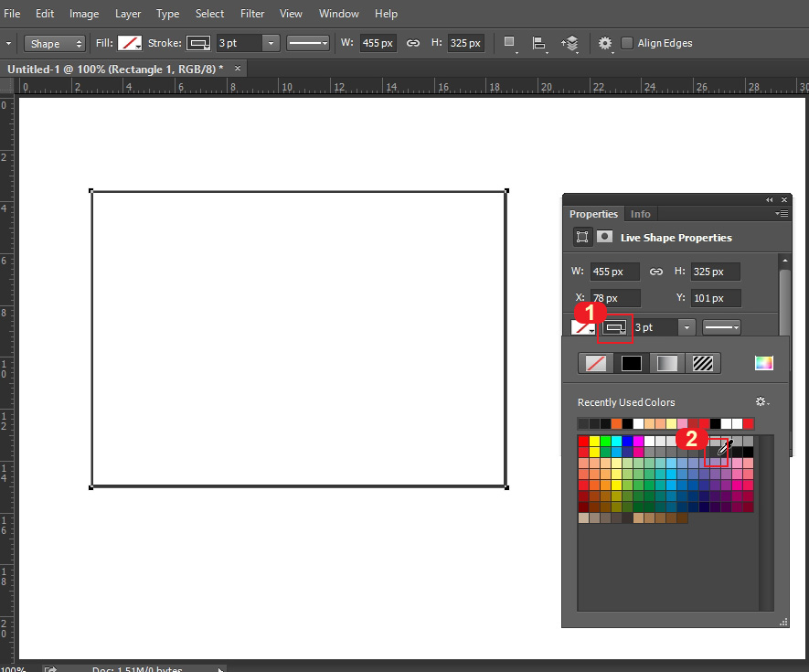Pick the cyan swatch in grid
The width and height of the screenshot is (809, 672).
click(x=616, y=441)
